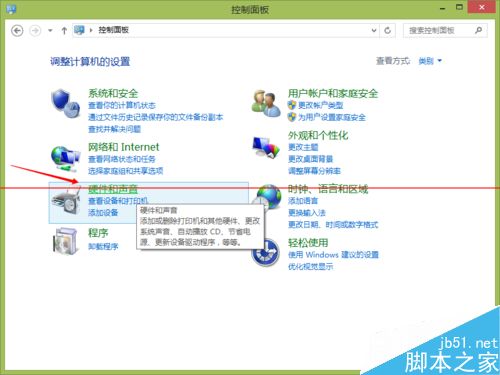Screen dimensions: 500x375
Task: Open the Network and Internet globe icon
Action: [x=65, y=159]
